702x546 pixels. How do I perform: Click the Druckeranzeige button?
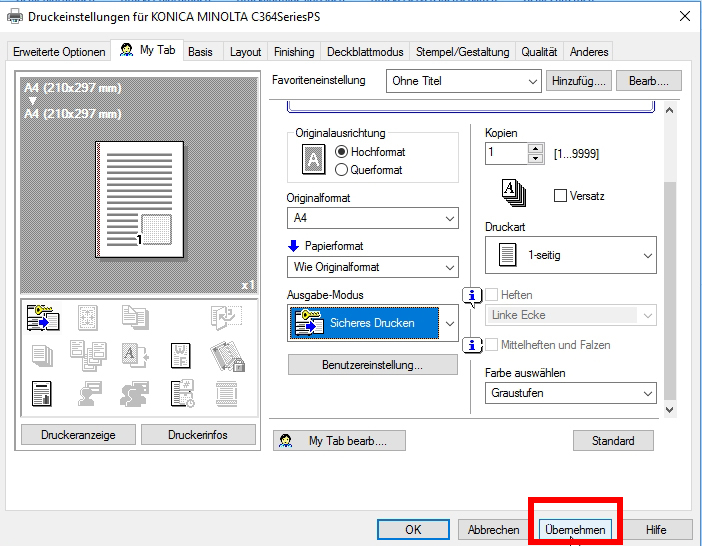(78, 435)
